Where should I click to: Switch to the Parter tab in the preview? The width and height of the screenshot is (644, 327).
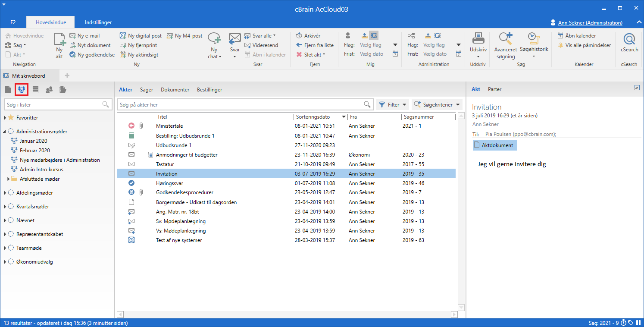click(x=494, y=89)
